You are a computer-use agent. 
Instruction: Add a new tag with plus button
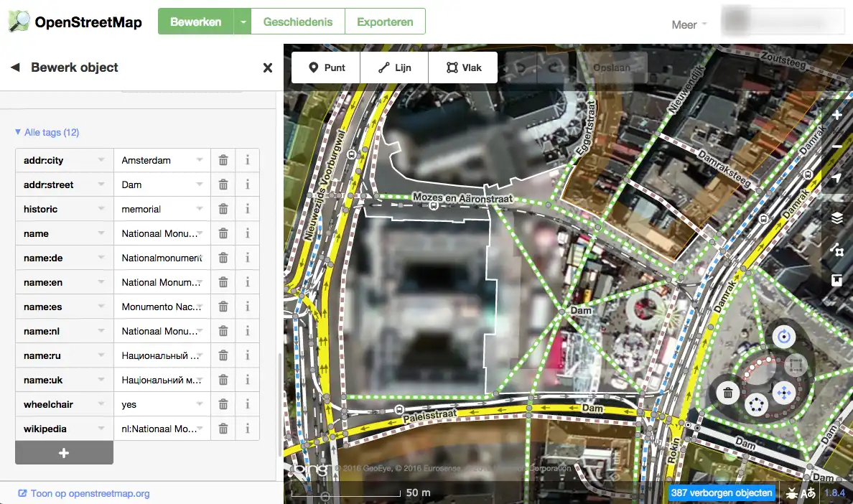coord(64,453)
